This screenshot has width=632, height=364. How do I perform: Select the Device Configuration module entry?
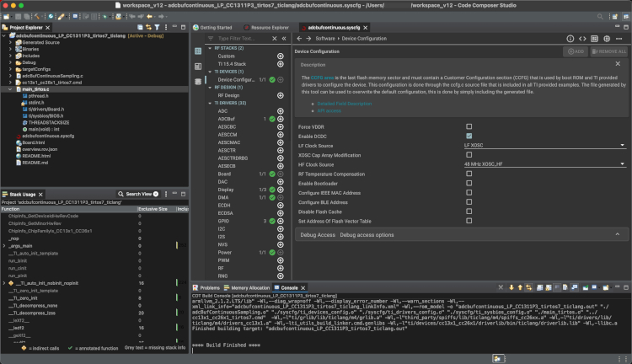coord(236,80)
